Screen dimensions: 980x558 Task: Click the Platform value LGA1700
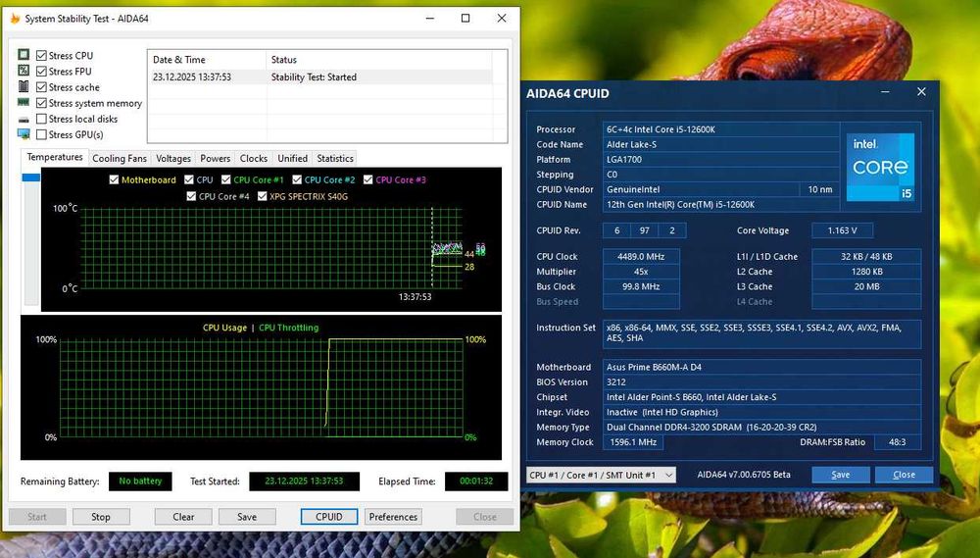click(x=720, y=160)
